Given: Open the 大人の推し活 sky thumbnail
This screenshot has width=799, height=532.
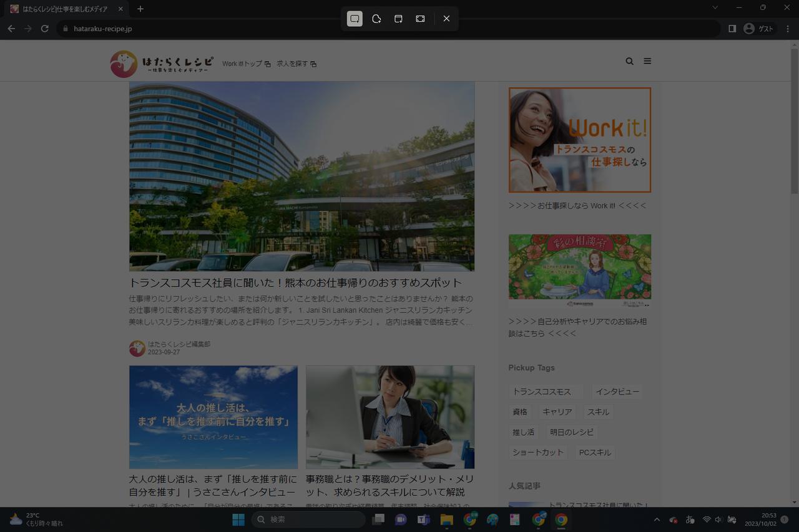Looking at the screenshot, I should (x=213, y=417).
